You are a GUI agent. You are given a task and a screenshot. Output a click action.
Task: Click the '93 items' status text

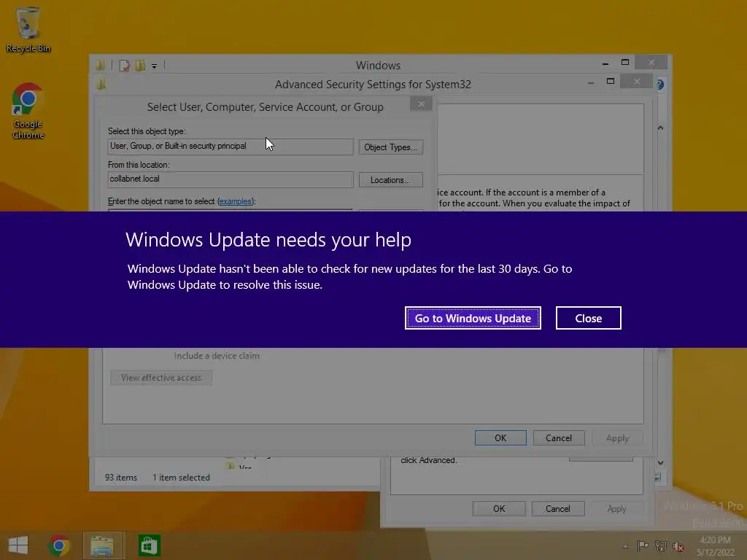pos(121,478)
